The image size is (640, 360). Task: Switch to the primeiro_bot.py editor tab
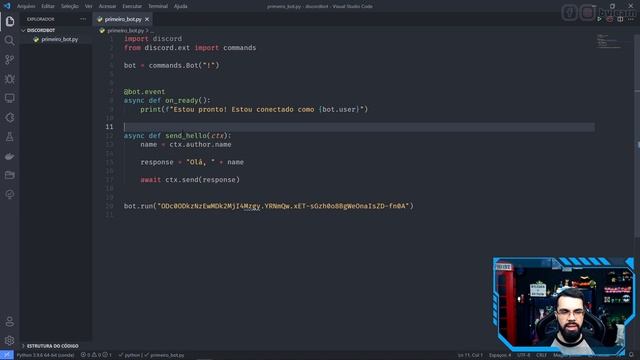tap(122, 19)
